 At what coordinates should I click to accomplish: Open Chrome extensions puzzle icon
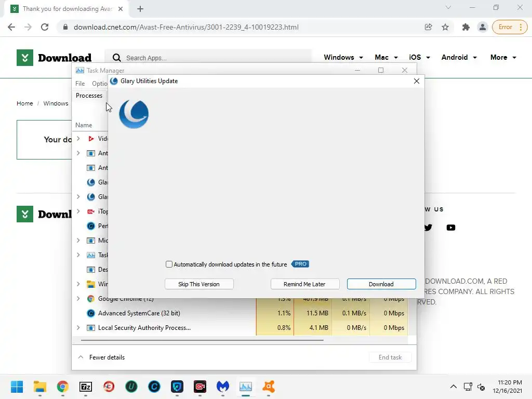(466, 27)
